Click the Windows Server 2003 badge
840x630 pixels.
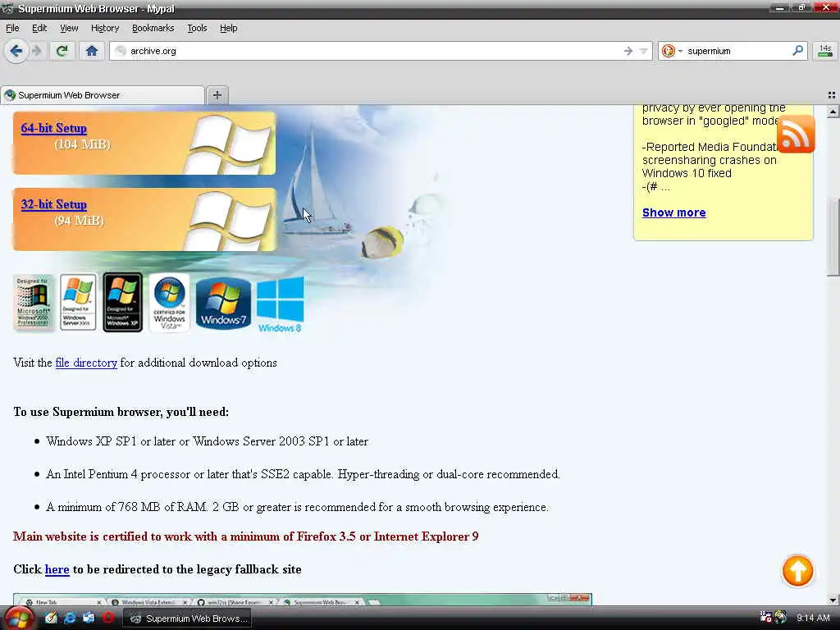point(78,303)
